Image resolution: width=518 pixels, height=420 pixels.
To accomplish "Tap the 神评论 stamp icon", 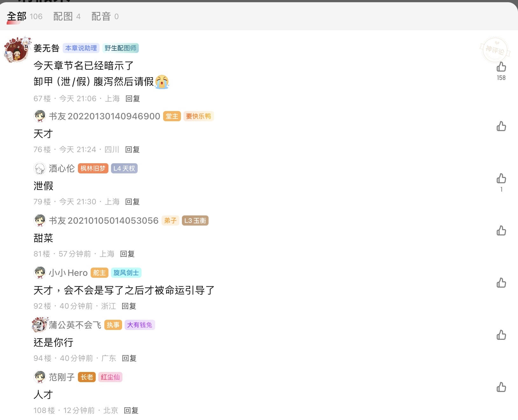I will click(x=494, y=50).
